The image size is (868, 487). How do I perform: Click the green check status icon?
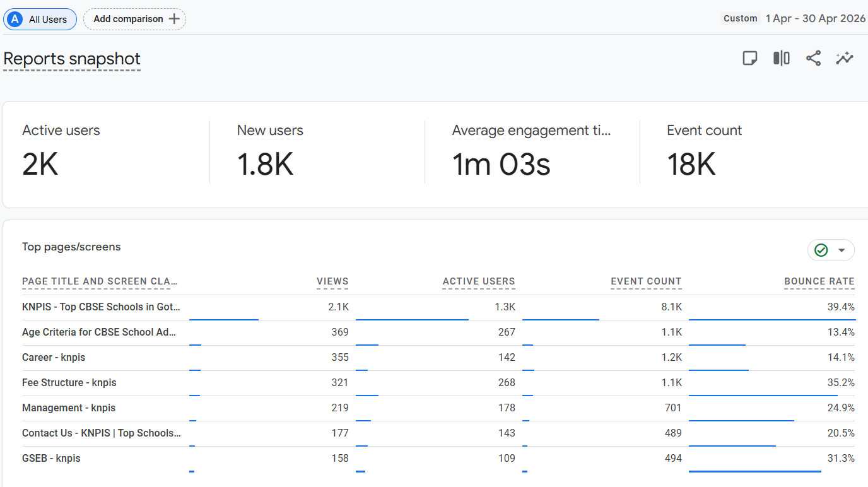click(821, 250)
